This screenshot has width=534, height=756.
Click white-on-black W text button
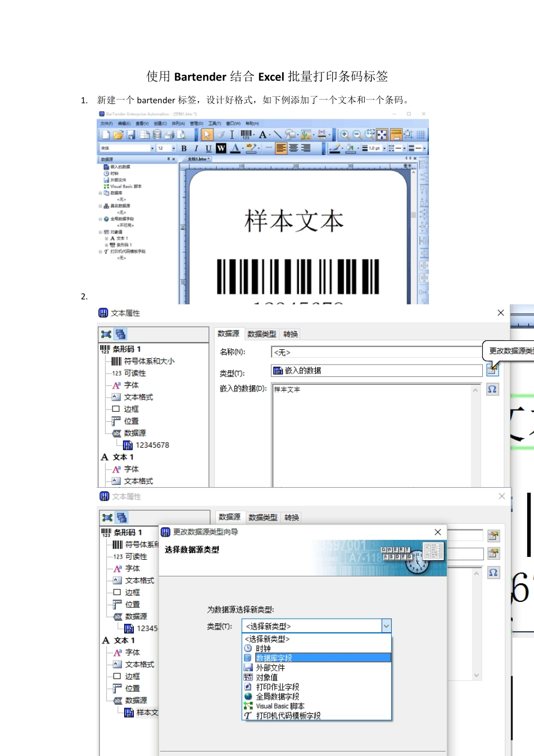click(220, 148)
